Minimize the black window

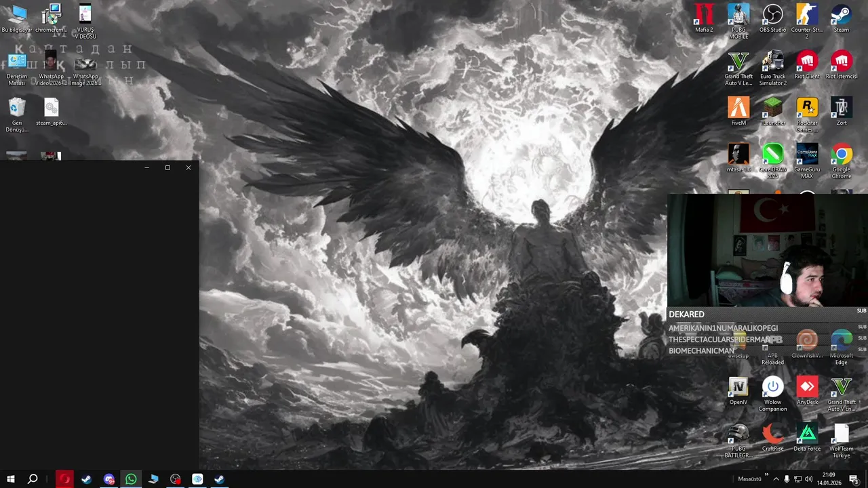click(146, 167)
